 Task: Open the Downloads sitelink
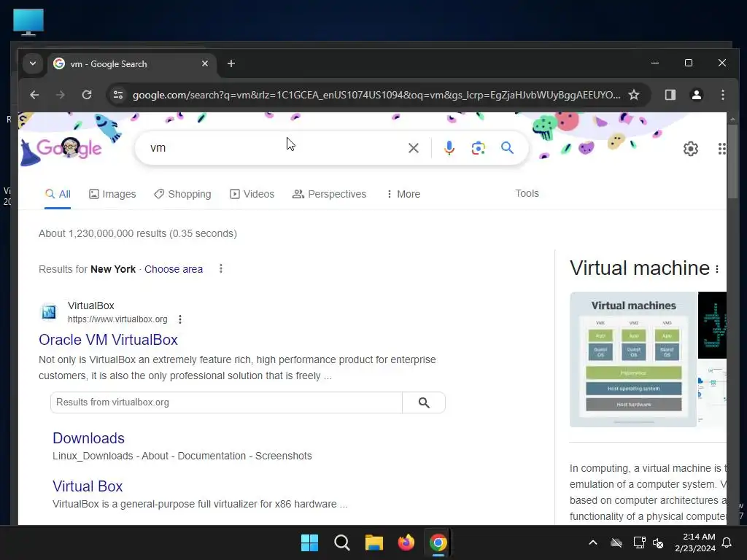pyautogui.click(x=88, y=438)
